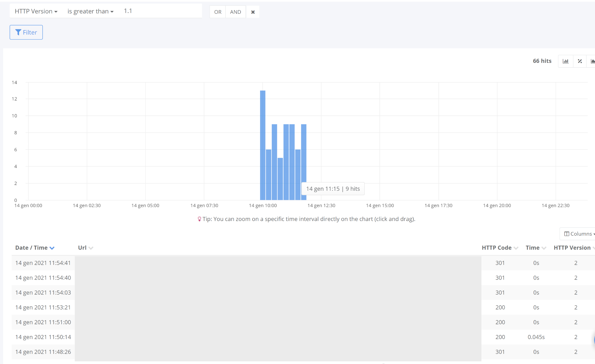Sort by HTTP Code column

[x=500, y=248]
